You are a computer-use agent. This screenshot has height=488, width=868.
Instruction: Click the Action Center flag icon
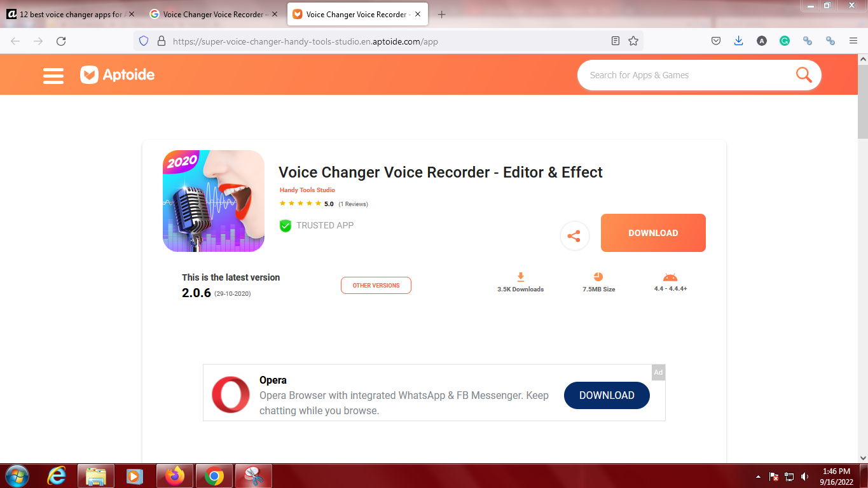pyautogui.click(x=775, y=476)
